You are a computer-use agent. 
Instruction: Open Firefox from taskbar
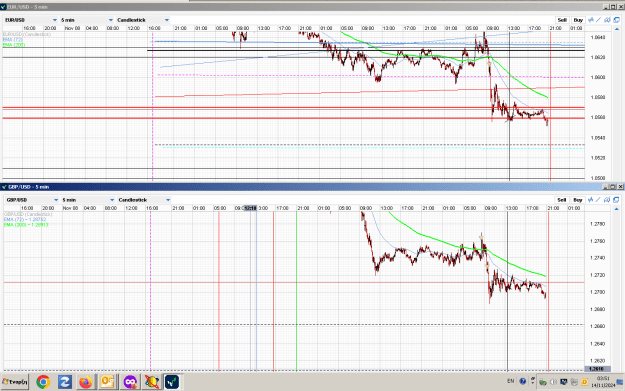[86, 382]
